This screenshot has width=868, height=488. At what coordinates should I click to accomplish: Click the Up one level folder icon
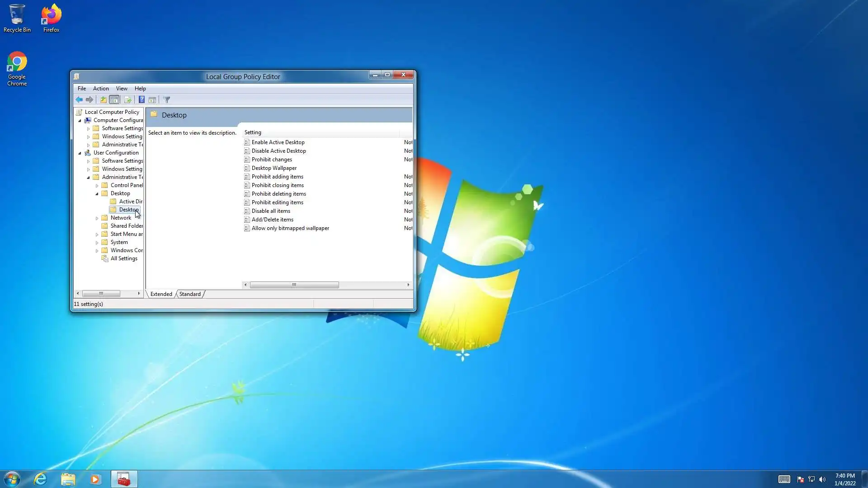pos(103,100)
